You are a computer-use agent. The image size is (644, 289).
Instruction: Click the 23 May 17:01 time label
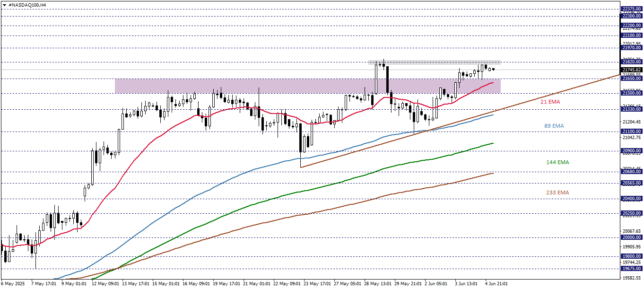317,284
